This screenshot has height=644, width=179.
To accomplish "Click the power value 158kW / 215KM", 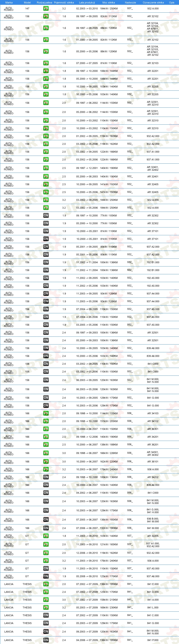I will tap(109, 600).
